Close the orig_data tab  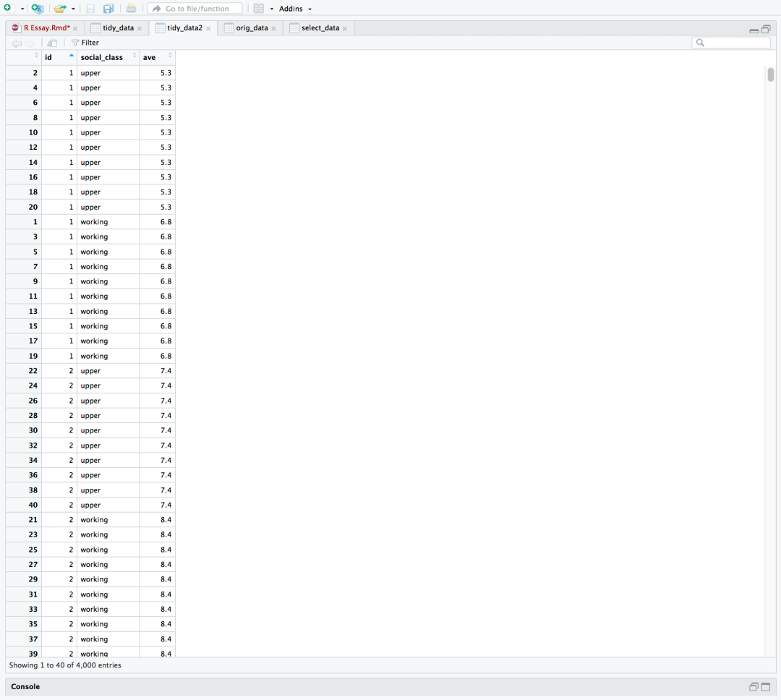click(273, 28)
